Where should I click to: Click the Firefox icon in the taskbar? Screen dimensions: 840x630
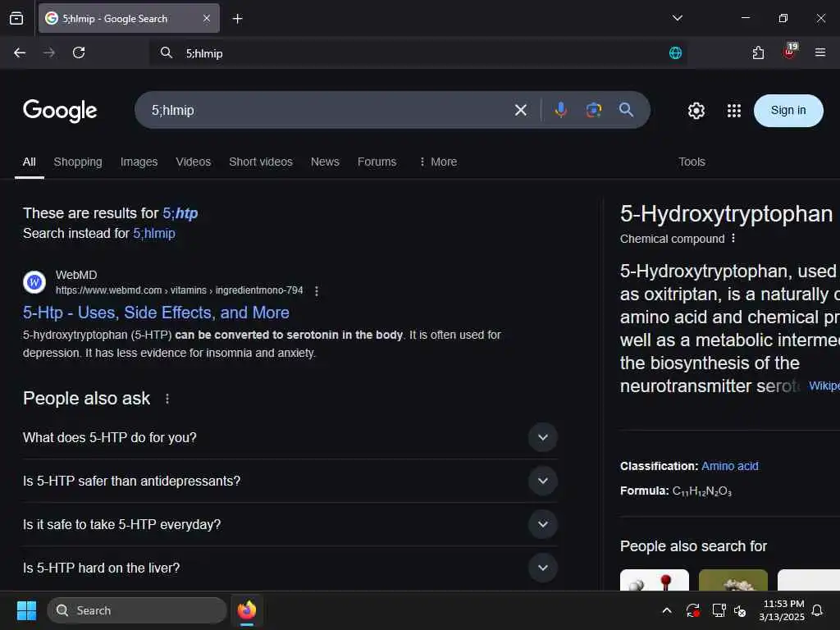tap(246, 610)
